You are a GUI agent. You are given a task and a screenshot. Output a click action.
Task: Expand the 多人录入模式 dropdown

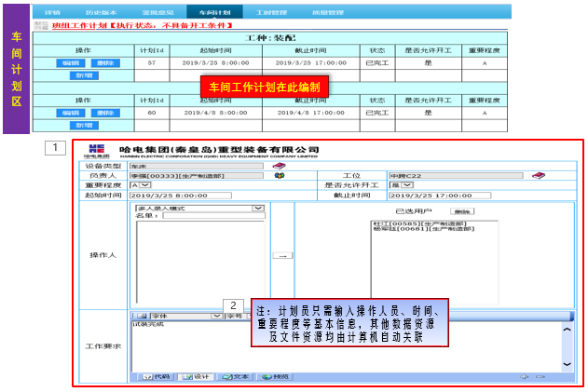click(259, 209)
